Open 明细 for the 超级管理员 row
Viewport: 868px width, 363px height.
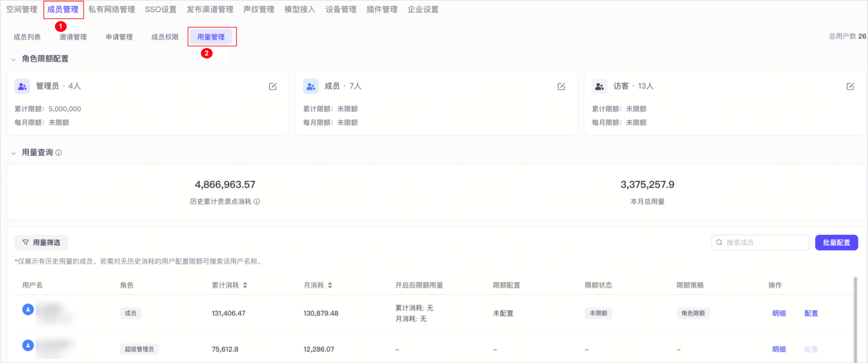[x=779, y=349]
